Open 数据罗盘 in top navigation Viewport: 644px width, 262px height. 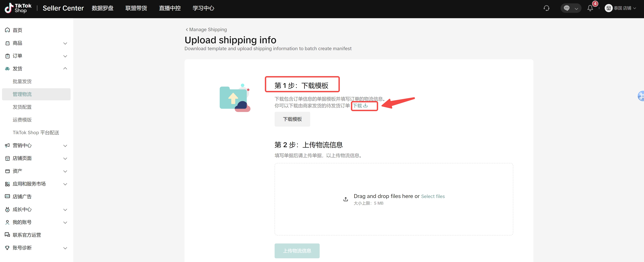click(103, 8)
